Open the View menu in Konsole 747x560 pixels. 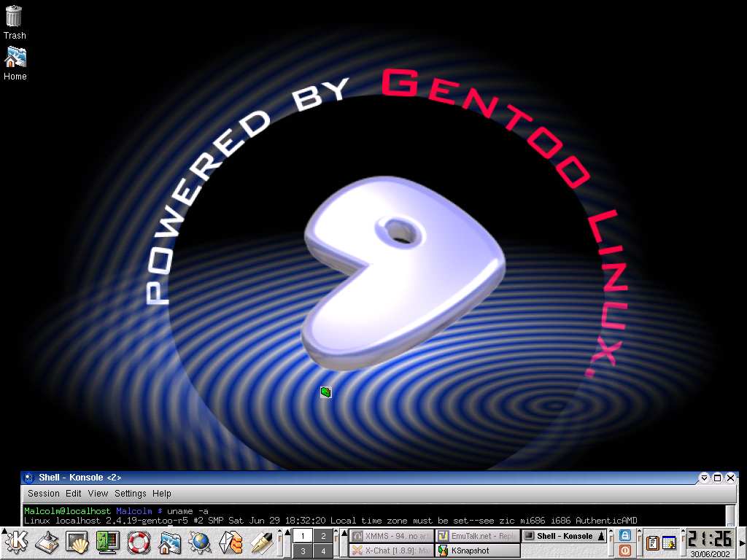pyautogui.click(x=98, y=494)
